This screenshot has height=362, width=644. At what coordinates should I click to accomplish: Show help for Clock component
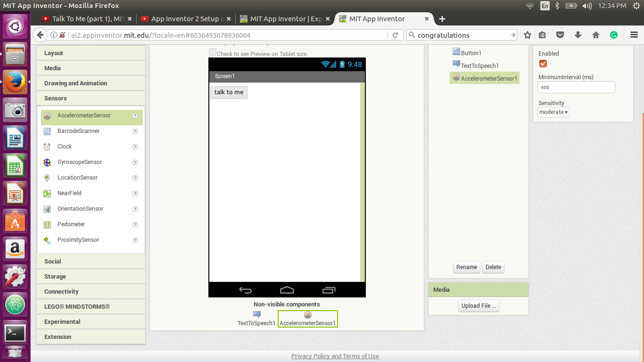135,147
